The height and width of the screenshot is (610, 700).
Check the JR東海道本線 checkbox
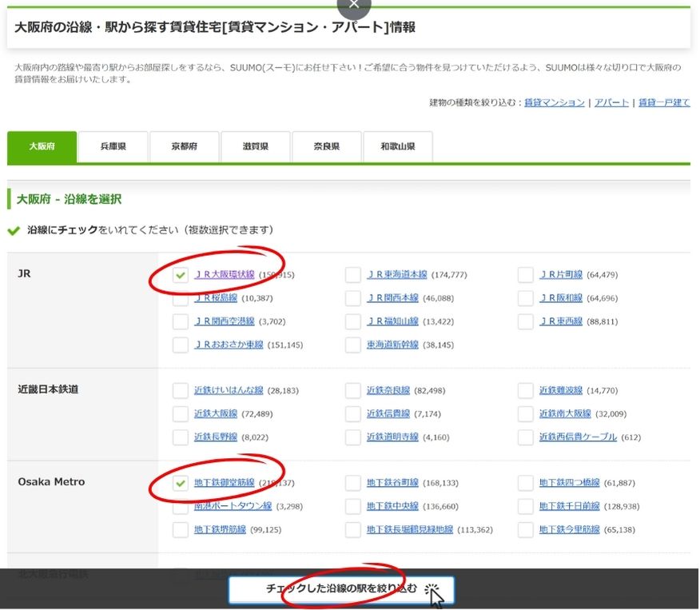pyautogui.click(x=353, y=275)
